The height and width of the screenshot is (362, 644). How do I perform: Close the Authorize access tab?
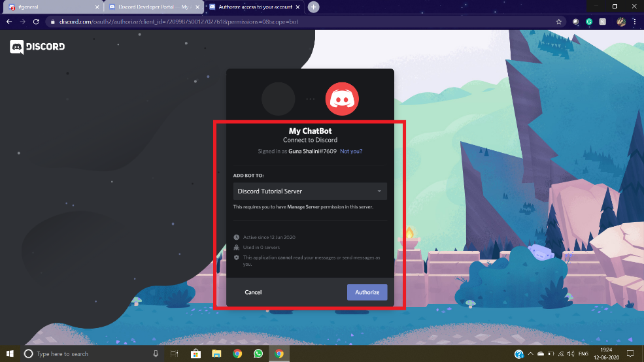pos(297,7)
